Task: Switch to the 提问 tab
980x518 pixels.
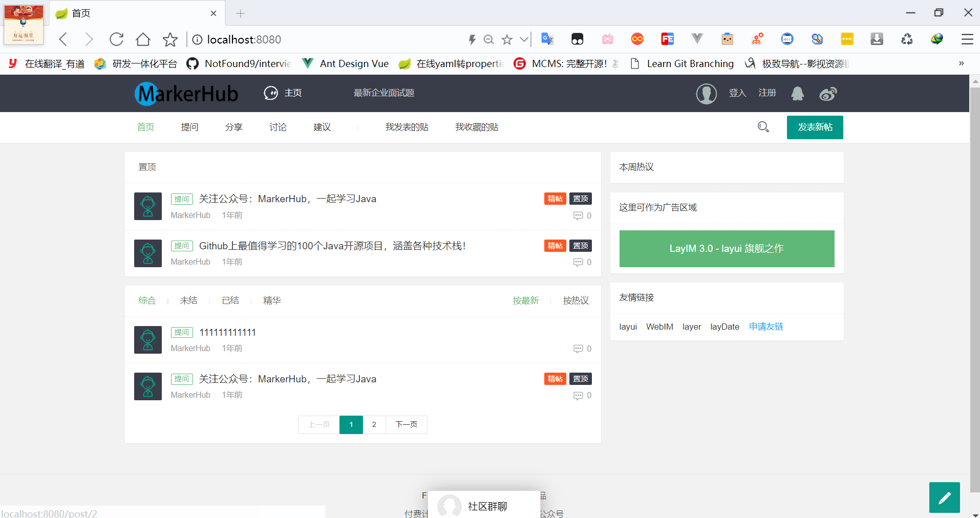Action: click(189, 127)
